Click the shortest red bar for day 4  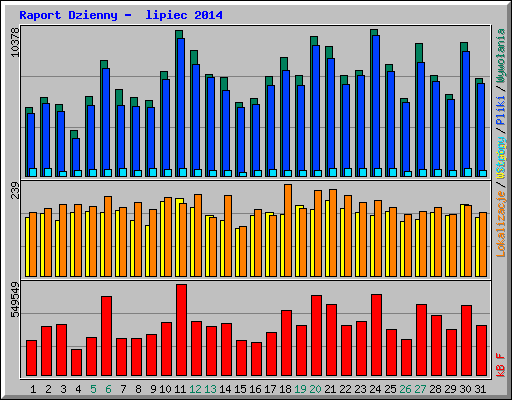pos(76,362)
